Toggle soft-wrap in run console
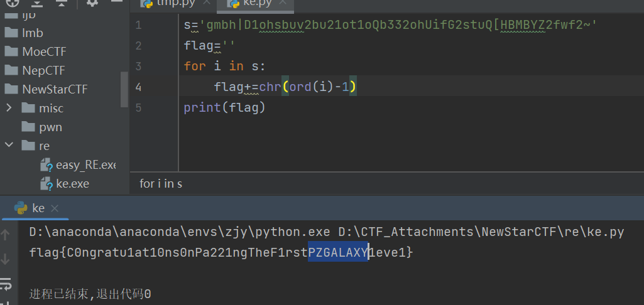 tap(6, 282)
